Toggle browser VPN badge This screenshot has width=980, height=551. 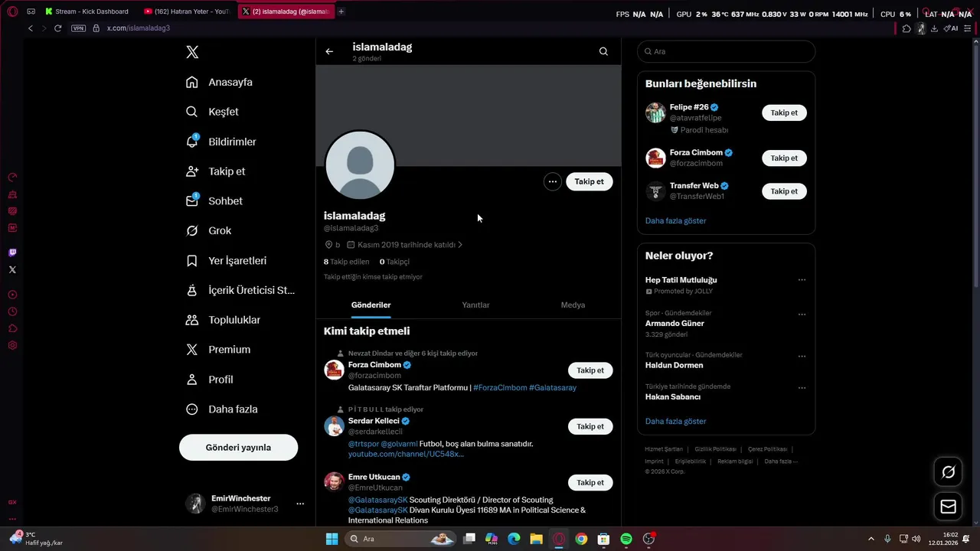point(79,28)
